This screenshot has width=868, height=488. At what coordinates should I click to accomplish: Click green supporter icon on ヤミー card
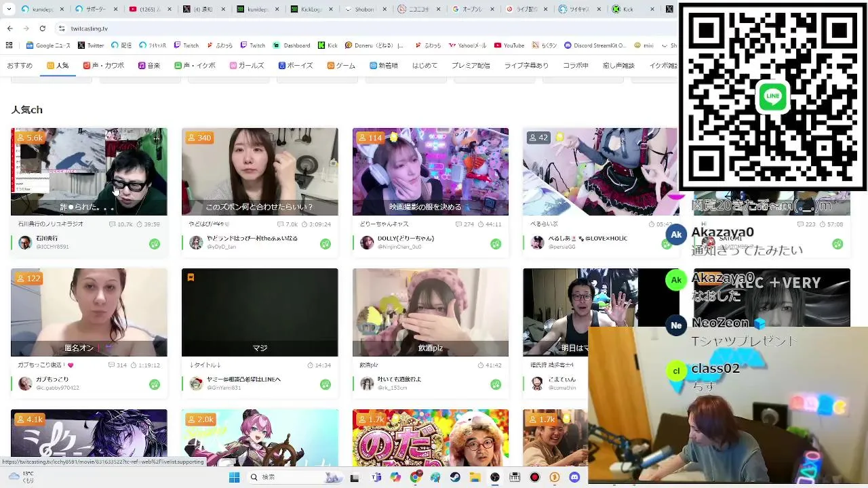[325, 384]
